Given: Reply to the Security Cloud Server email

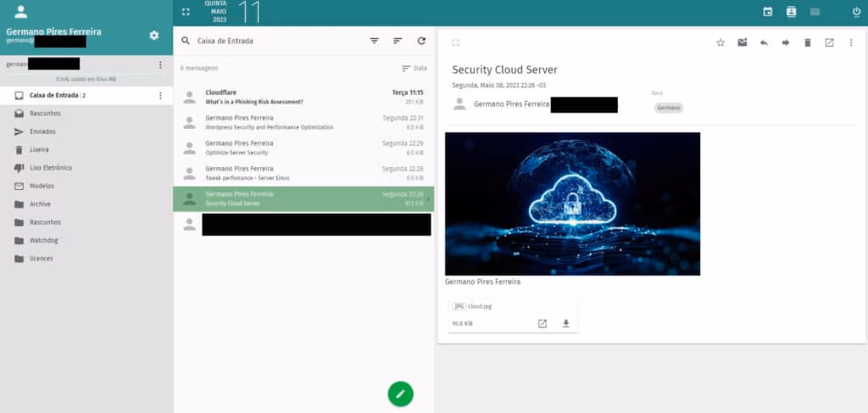Looking at the screenshot, I should click(x=764, y=42).
